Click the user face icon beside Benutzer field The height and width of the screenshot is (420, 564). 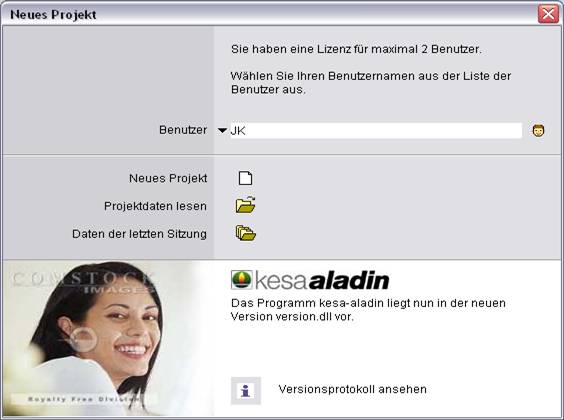[x=538, y=131]
